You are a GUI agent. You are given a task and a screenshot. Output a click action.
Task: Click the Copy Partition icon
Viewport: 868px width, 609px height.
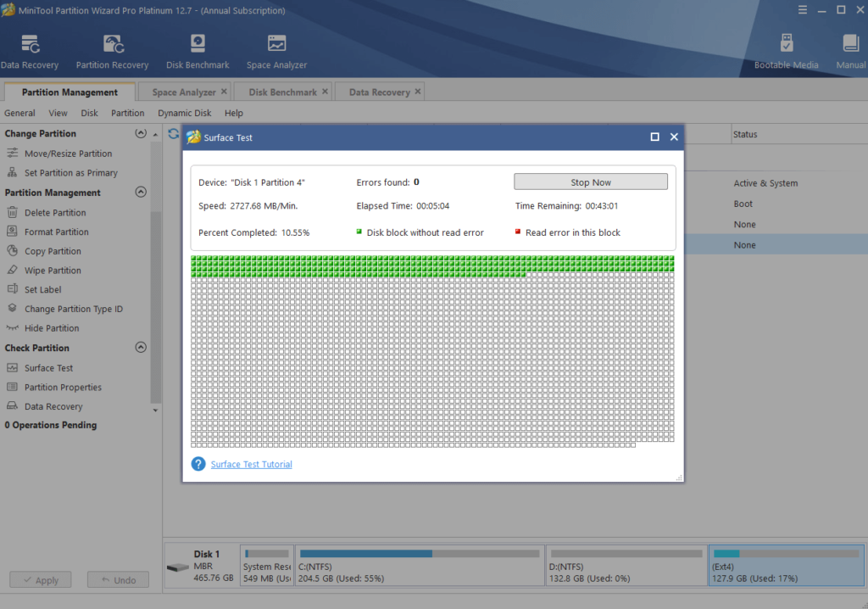pyautogui.click(x=12, y=250)
